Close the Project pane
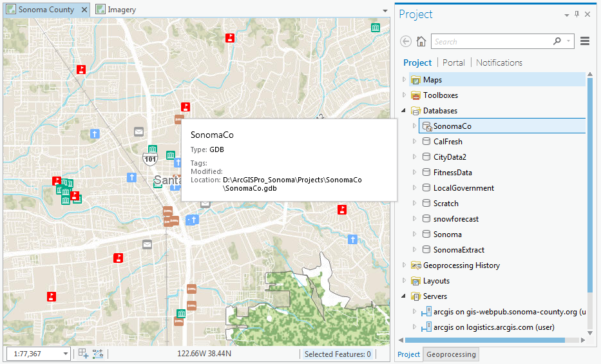 pyautogui.click(x=587, y=14)
